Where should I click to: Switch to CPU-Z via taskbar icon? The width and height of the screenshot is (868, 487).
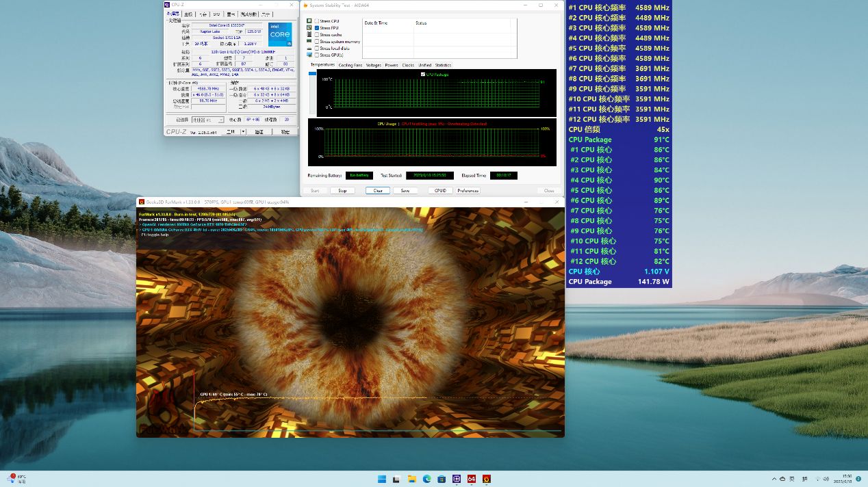457,479
